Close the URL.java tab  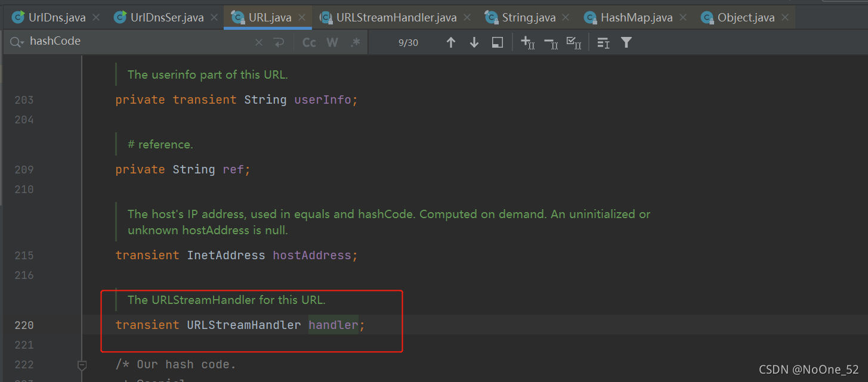(302, 18)
